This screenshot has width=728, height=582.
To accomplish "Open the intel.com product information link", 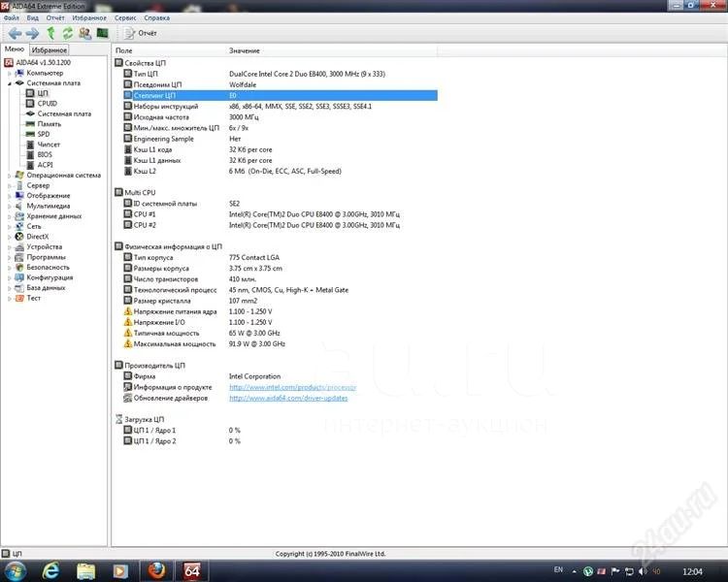I will 292,387.
